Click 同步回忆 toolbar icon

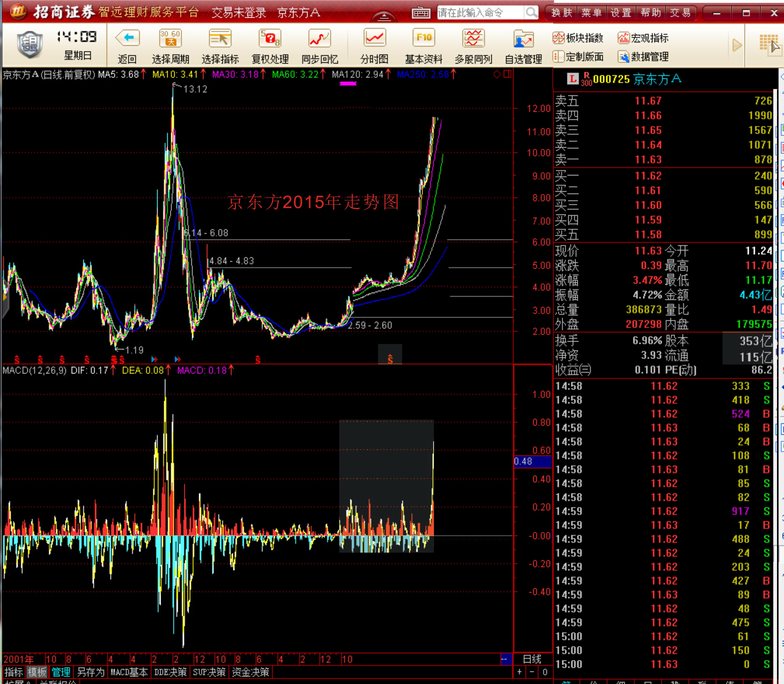tap(320, 38)
